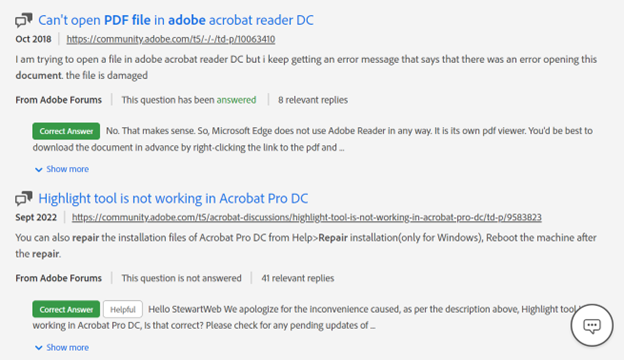
Task: Click 'This question is not answered' label
Action: pos(181,278)
